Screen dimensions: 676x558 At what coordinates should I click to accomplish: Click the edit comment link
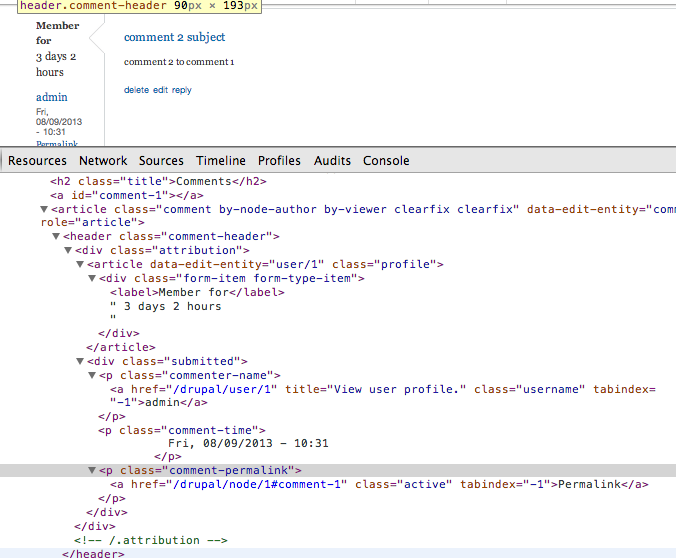coord(160,90)
